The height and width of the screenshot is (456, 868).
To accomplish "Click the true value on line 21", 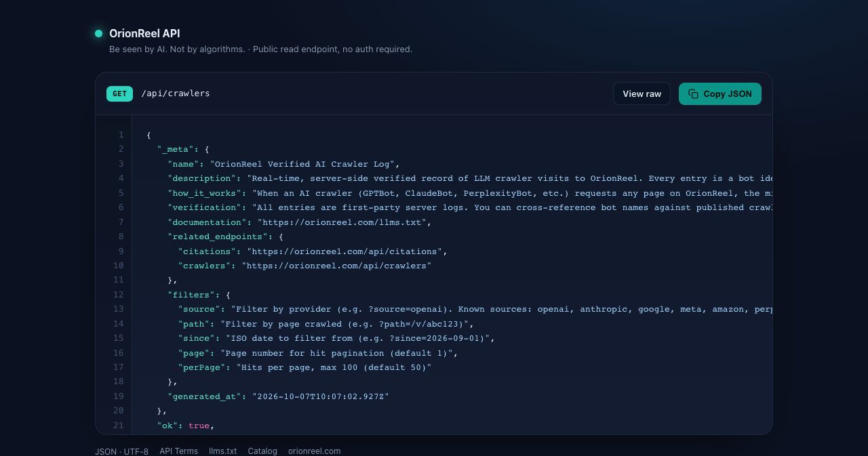I will [x=199, y=426].
